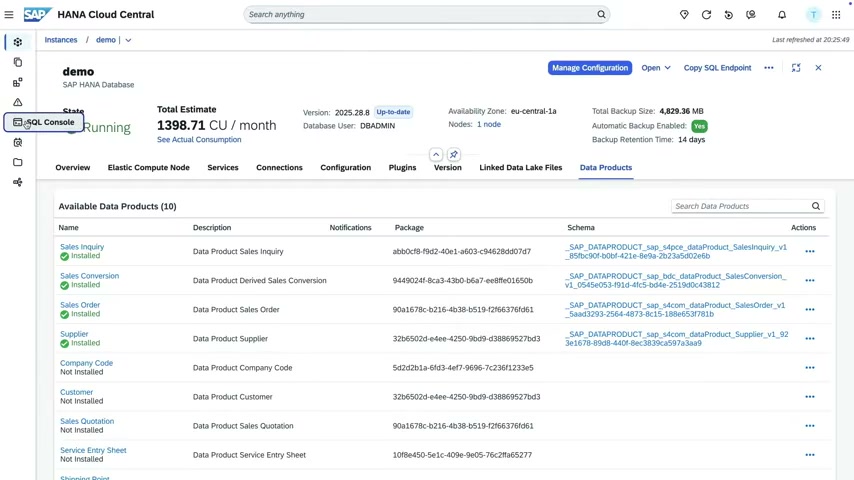Click the Search Data Products magnifier
The height and width of the screenshot is (480, 854).
[x=816, y=206]
